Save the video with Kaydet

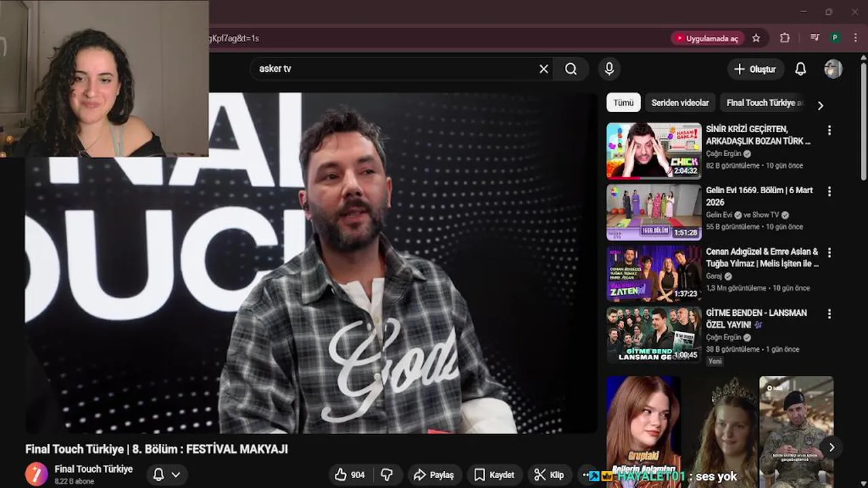494,475
